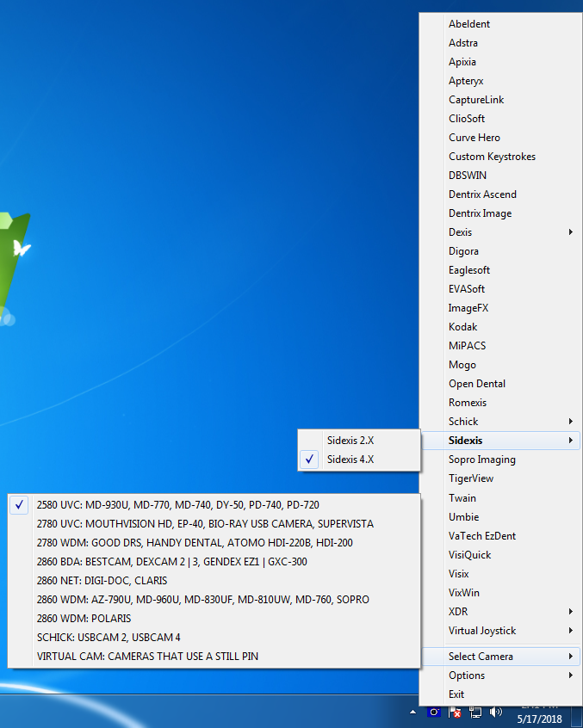Show hidden tray icons arrow
This screenshot has width=583, height=728.
(x=412, y=712)
